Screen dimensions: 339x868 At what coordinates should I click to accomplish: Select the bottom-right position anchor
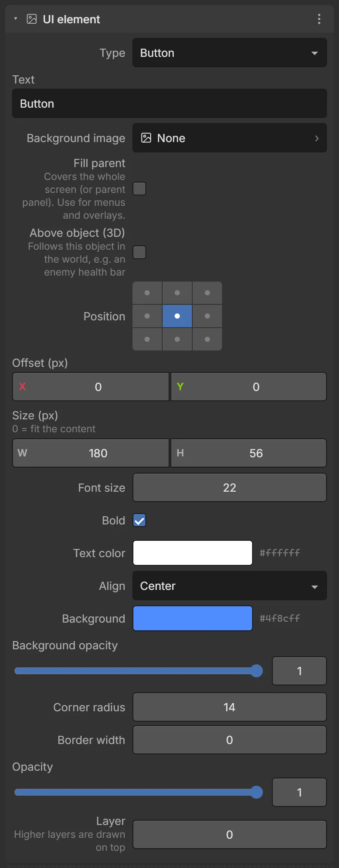pos(207,339)
